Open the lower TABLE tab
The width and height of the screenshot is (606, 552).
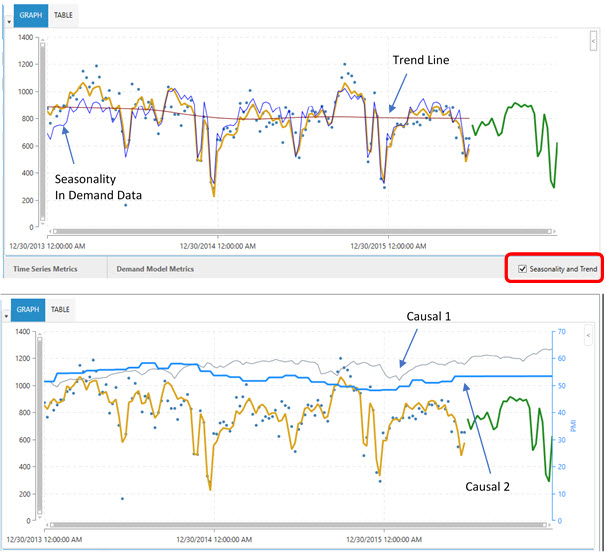click(x=63, y=310)
